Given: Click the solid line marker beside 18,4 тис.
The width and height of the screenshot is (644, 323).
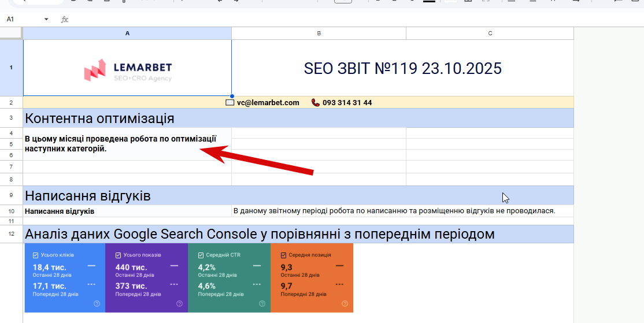Looking at the screenshot, I should coord(91,266).
